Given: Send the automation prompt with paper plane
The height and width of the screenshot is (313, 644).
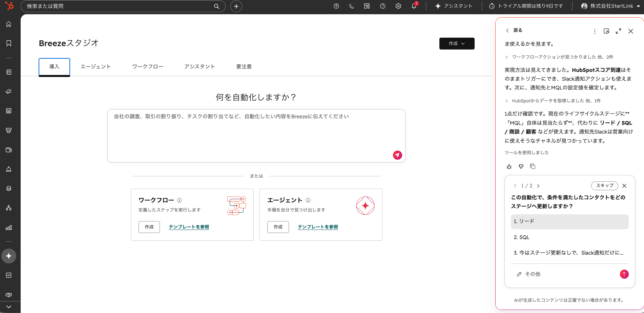Looking at the screenshot, I should [397, 155].
